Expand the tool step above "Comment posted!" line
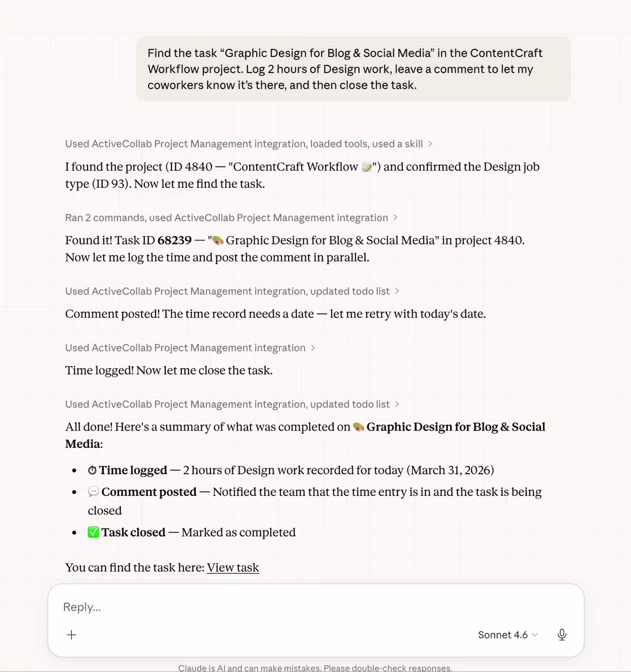The height and width of the screenshot is (672, 631). pos(232,292)
